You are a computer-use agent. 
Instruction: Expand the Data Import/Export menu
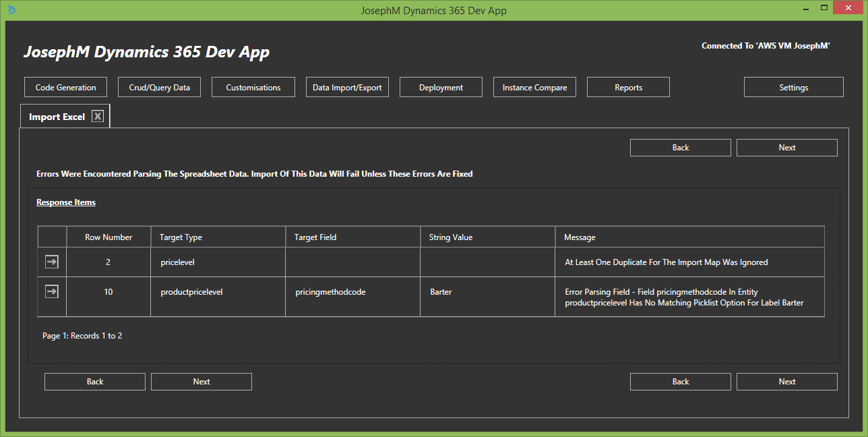point(347,87)
